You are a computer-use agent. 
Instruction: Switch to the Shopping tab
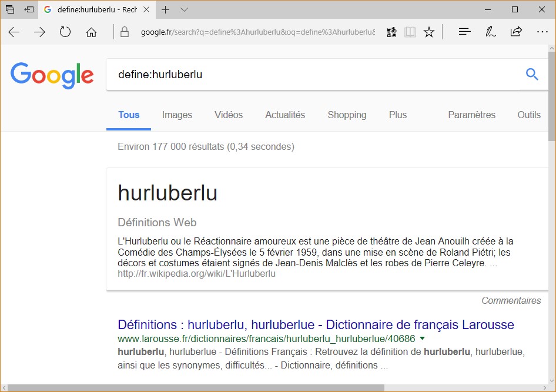pos(347,115)
